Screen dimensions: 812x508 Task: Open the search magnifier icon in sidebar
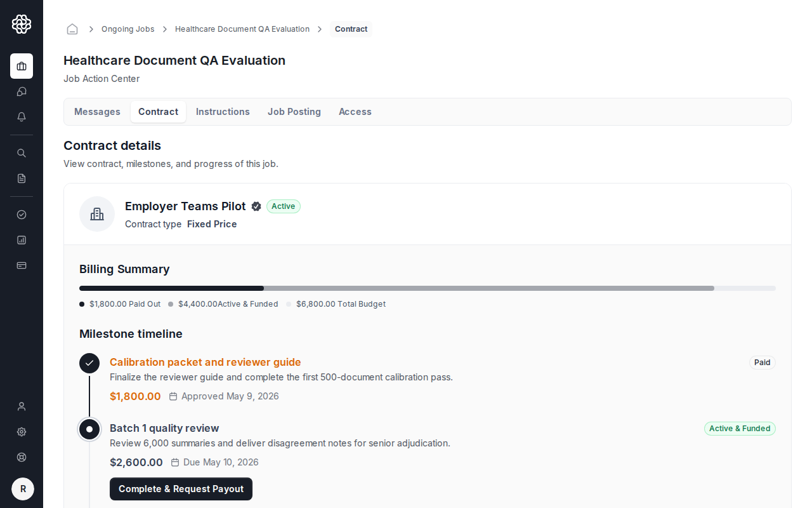(x=22, y=153)
